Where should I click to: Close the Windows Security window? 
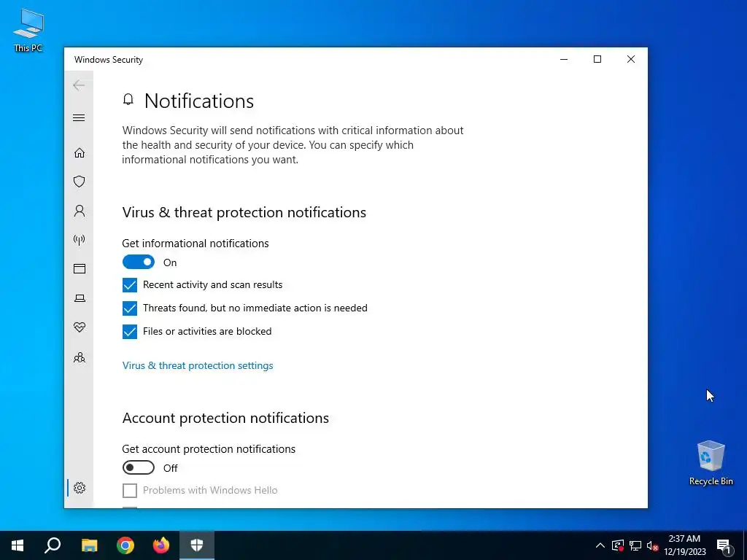[631, 59]
